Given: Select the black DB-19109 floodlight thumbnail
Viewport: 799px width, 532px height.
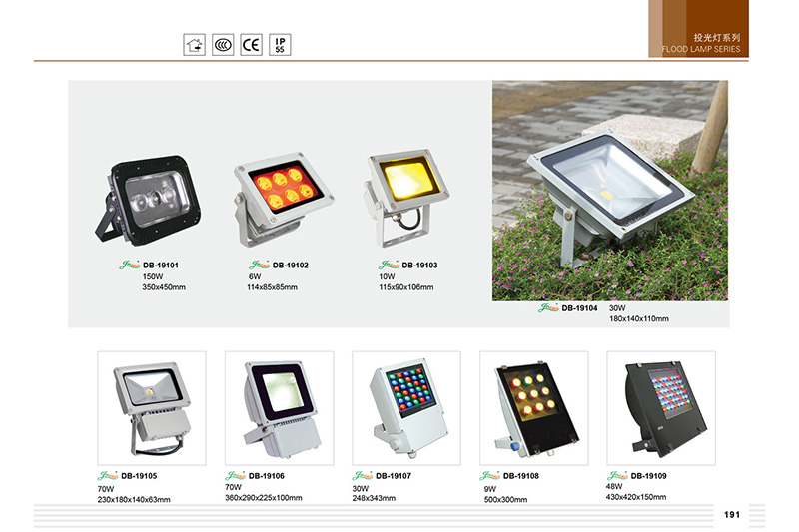Looking at the screenshot, I should pos(661,408).
